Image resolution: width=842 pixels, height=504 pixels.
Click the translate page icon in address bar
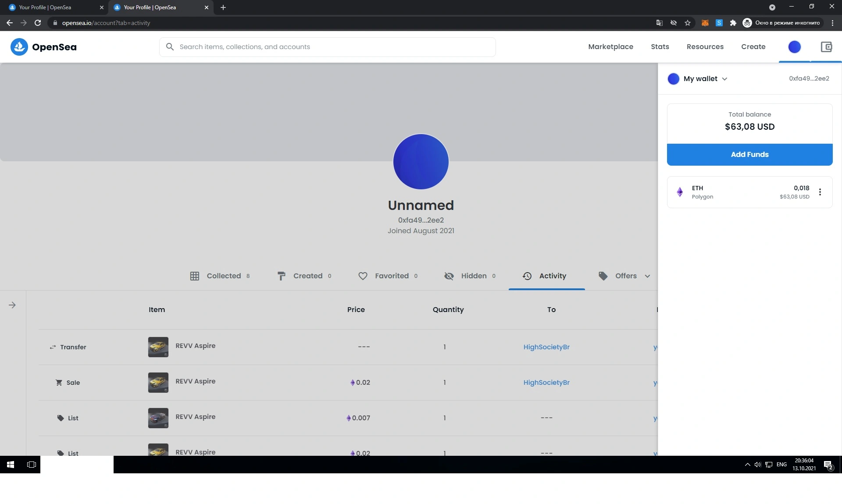(659, 23)
